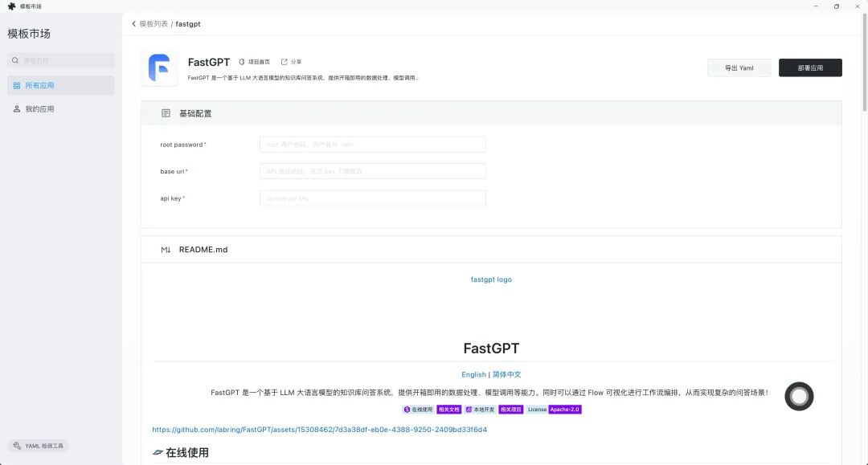
Task: Maximize the 模板市场 window
Action: click(837, 6)
